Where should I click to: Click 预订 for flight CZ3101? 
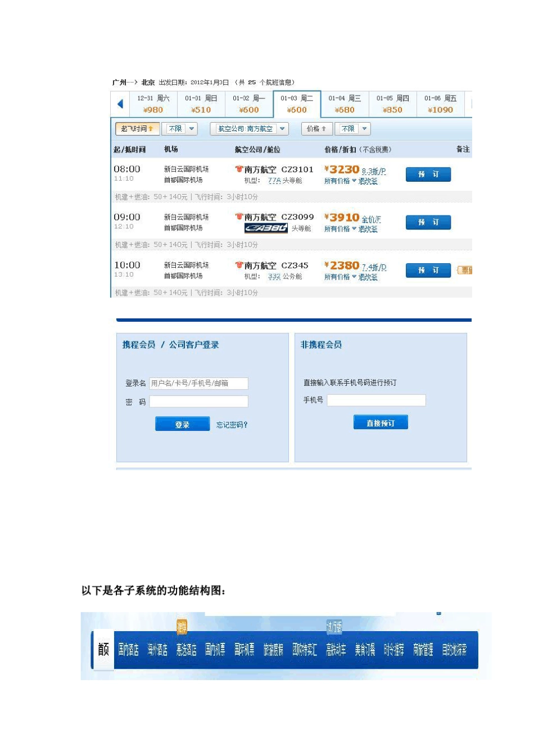click(x=428, y=174)
